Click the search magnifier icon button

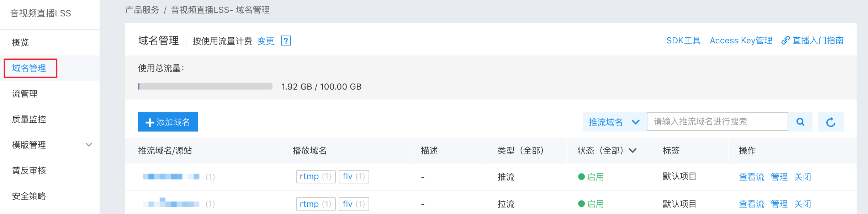[x=800, y=122]
